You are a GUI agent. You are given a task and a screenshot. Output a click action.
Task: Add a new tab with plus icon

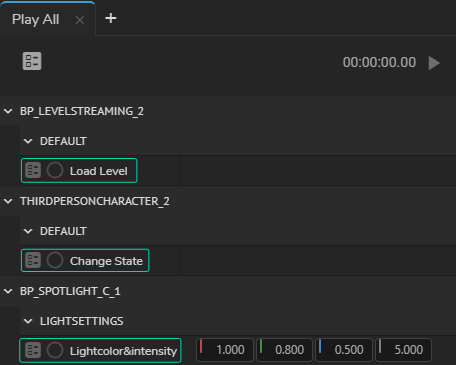pyautogui.click(x=111, y=18)
